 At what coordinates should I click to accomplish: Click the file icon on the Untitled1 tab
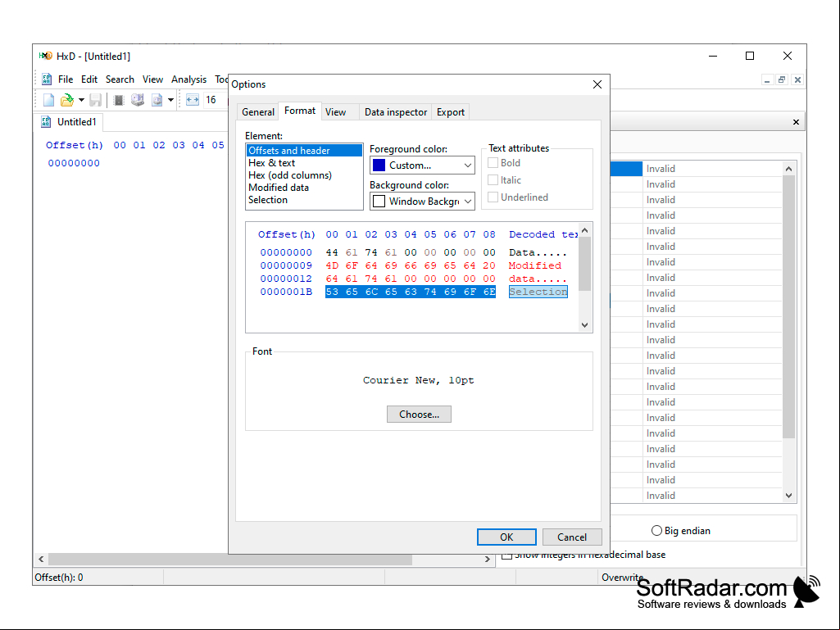tap(46, 121)
